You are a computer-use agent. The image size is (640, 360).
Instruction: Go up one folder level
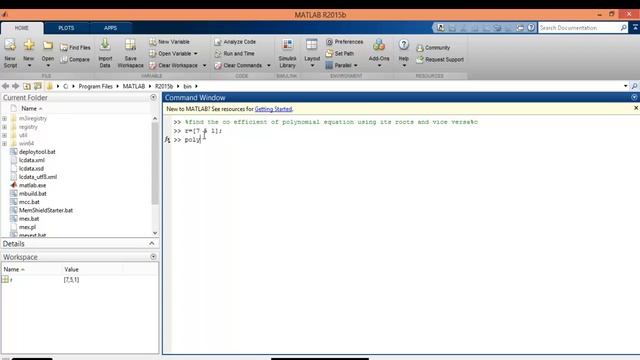pyautogui.click(x=27, y=86)
